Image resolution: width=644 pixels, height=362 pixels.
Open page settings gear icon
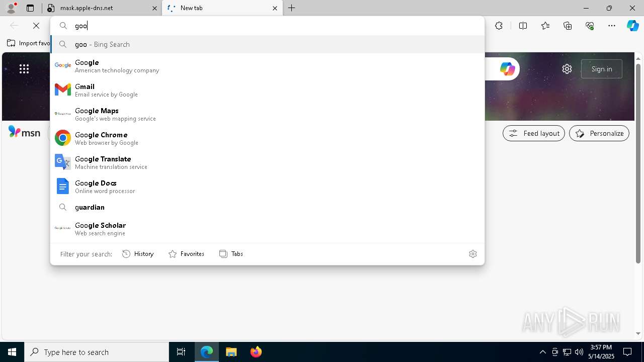(567, 69)
